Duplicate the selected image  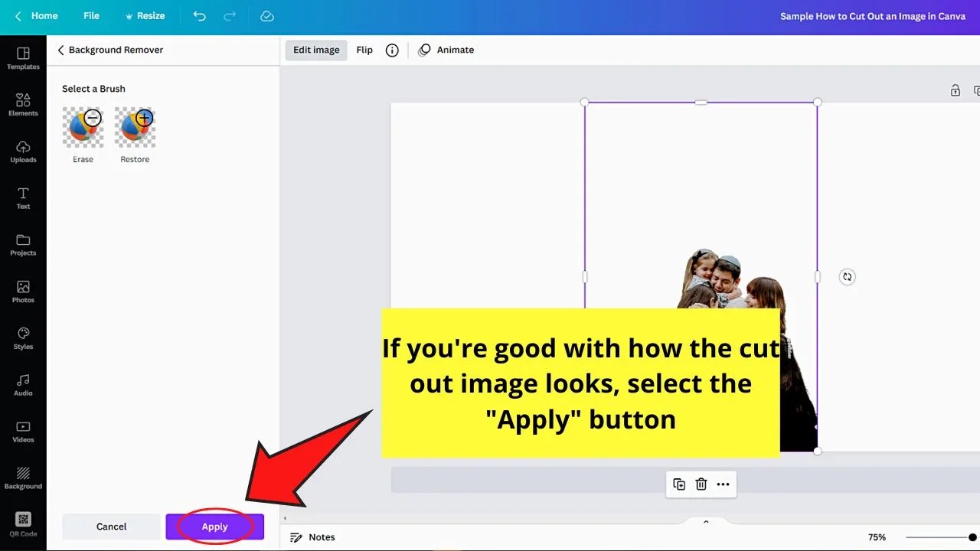tap(679, 484)
